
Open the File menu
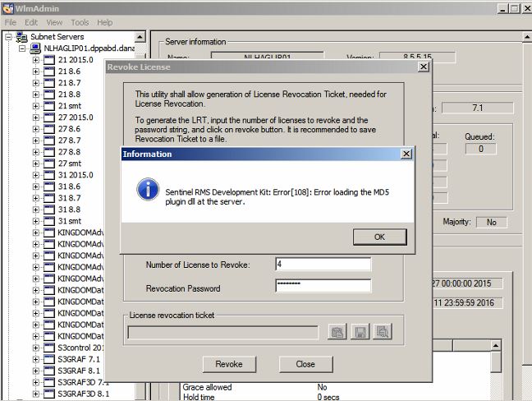[11, 22]
